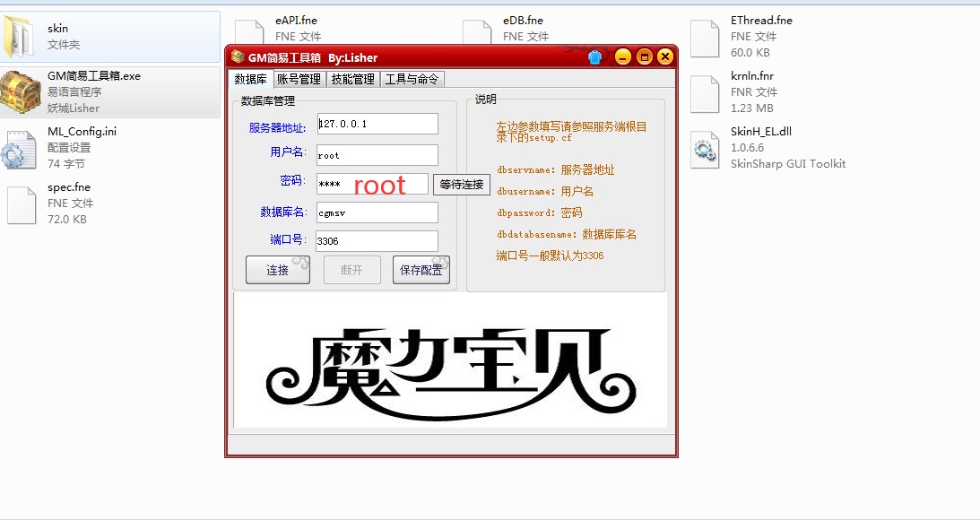This screenshot has height=520, width=980.
Task: Click the dbpassword: 密码 help text
Action: tap(540, 212)
